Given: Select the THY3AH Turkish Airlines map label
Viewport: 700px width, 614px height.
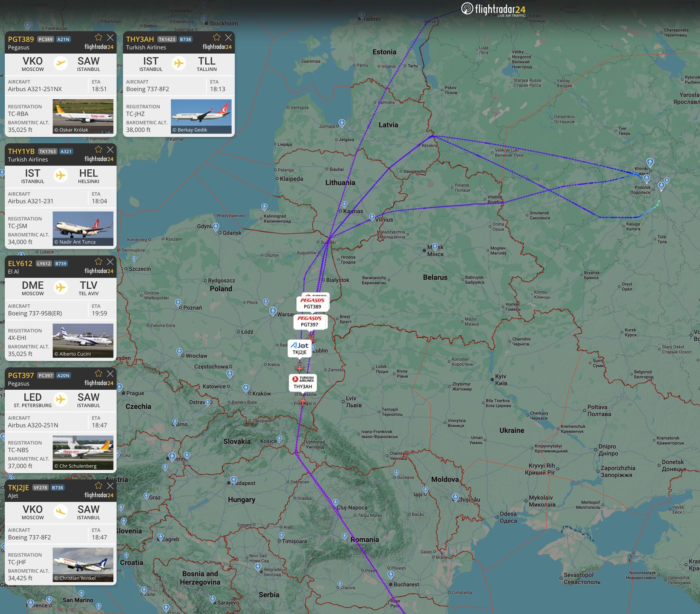Looking at the screenshot, I should click(x=302, y=382).
